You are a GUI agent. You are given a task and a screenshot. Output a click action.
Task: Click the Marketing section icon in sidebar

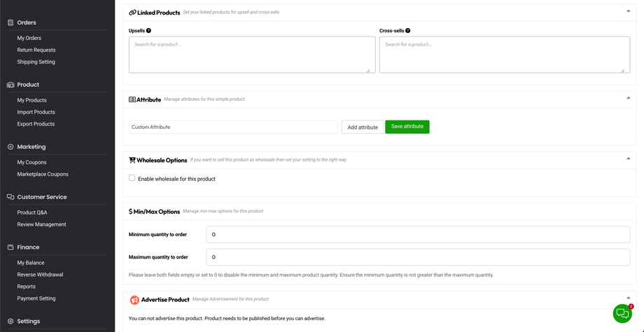[10, 147]
